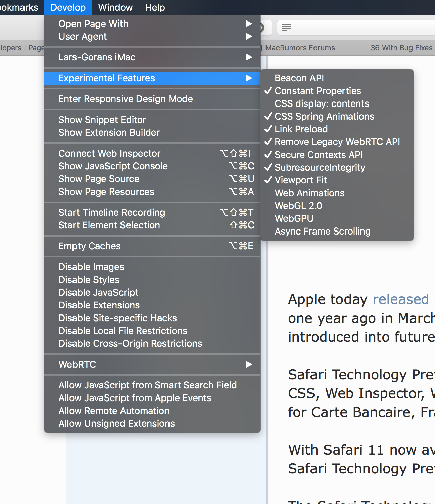Expand User Agent submenu
The image size is (435, 504).
tap(152, 36)
